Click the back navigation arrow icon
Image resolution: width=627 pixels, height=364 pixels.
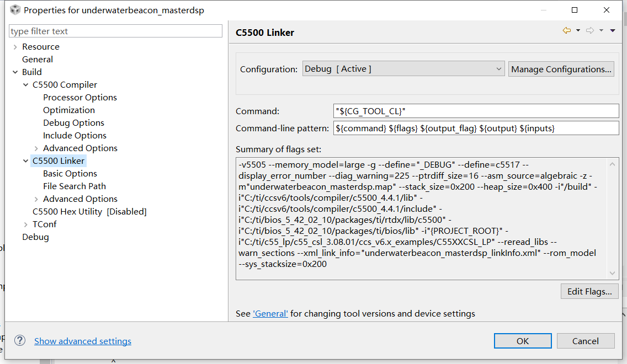566,31
